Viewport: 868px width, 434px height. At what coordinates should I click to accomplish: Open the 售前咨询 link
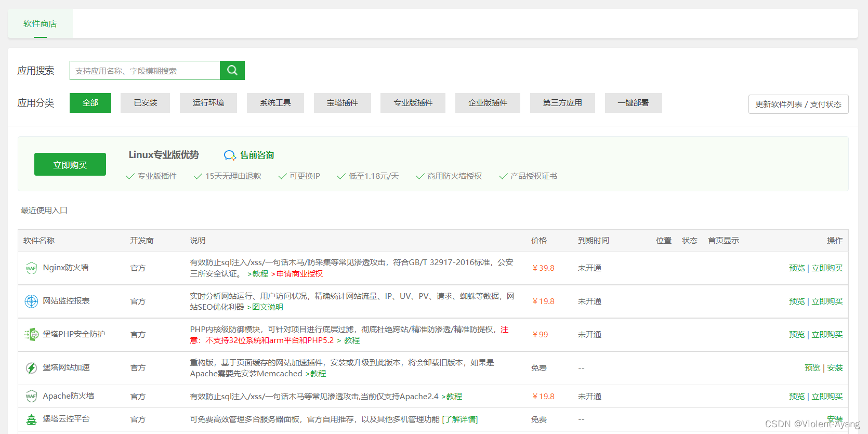click(257, 155)
